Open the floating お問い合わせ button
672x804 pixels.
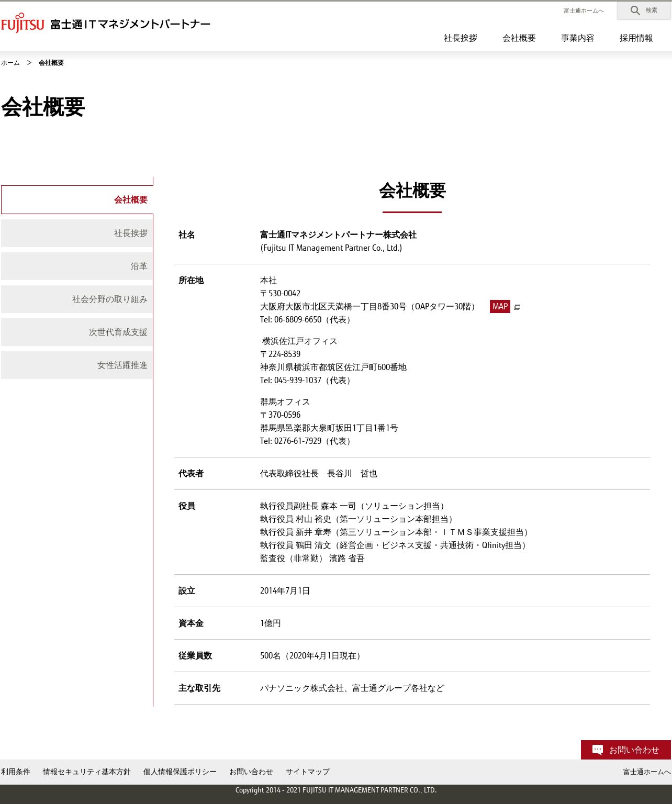(626, 750)
